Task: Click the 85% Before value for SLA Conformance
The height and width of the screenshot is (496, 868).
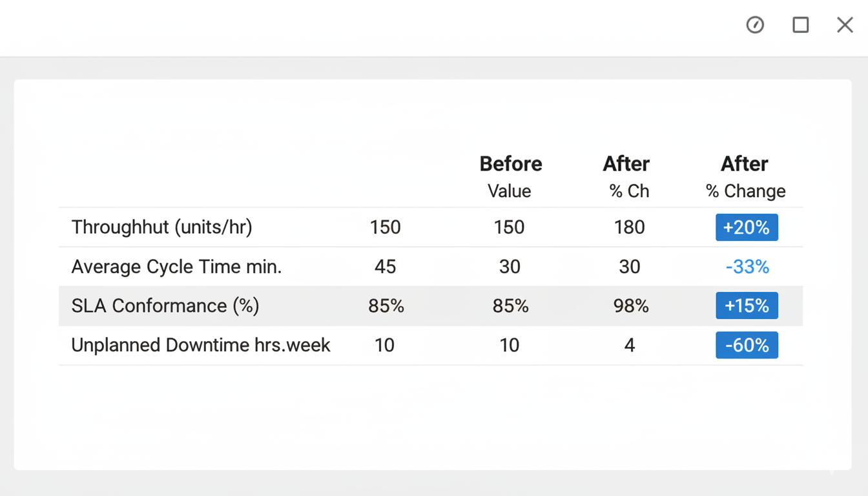Action: (x=510, y=305)
